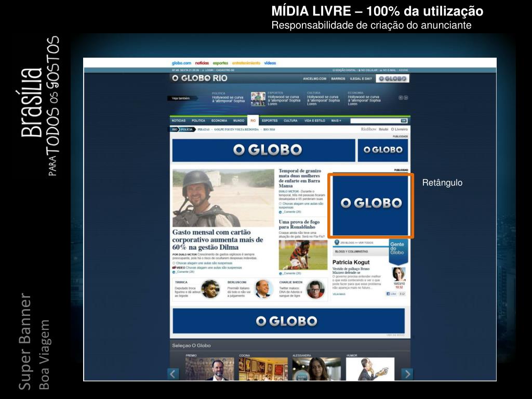Click the POLÍCIA breadcrumb tag
The height and width of the screenshot is (399, 532).
[x=187, y=129]
